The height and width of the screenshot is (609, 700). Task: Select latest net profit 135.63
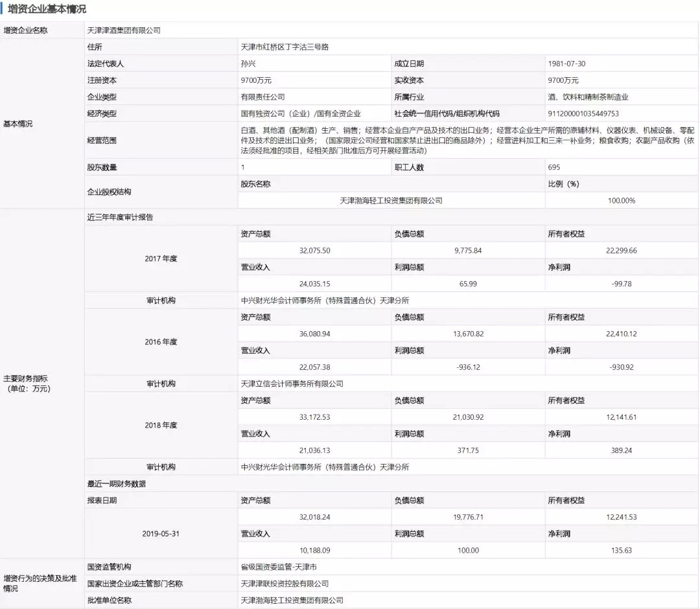[622, 551]
